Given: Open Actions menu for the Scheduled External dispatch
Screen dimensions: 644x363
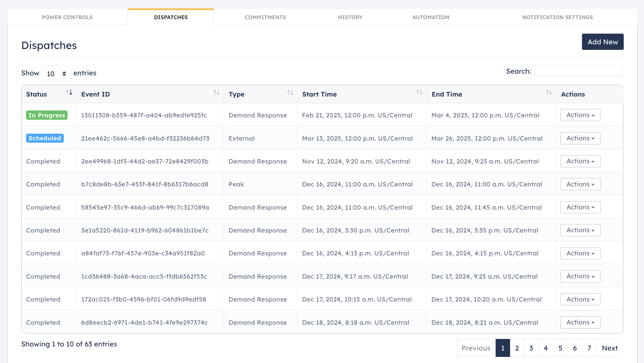Looking at the screenshot, I should pos(580,138).
